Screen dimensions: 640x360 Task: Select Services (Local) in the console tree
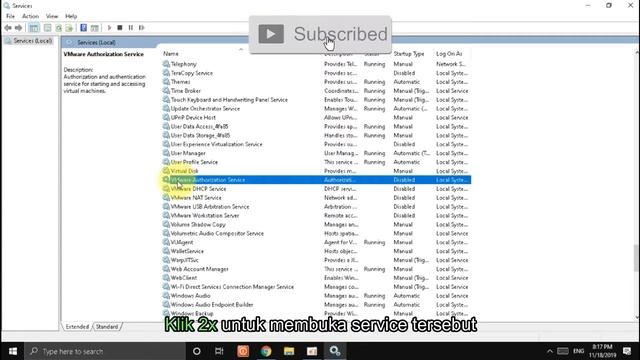coord(32,41)
